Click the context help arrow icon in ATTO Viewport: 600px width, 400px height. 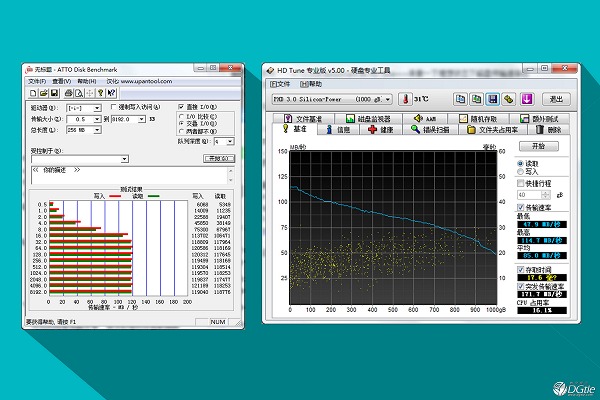coord(111,93)
